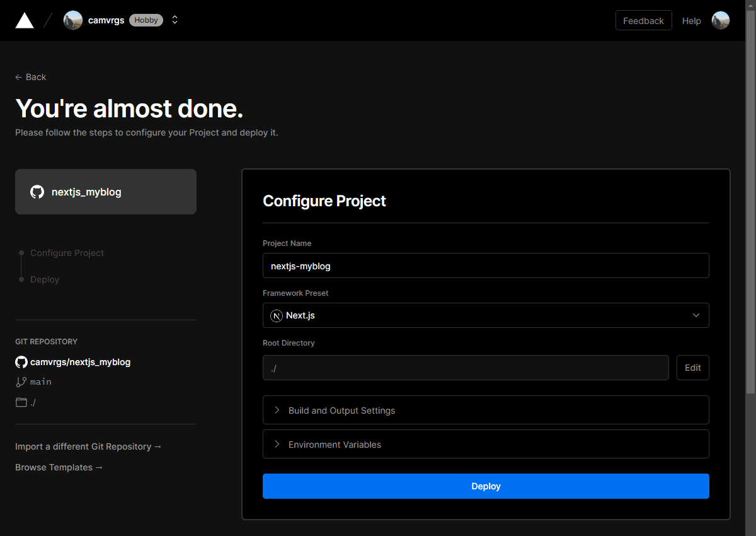
Task: Focus the Project Name input field
Action: point(486,265)
